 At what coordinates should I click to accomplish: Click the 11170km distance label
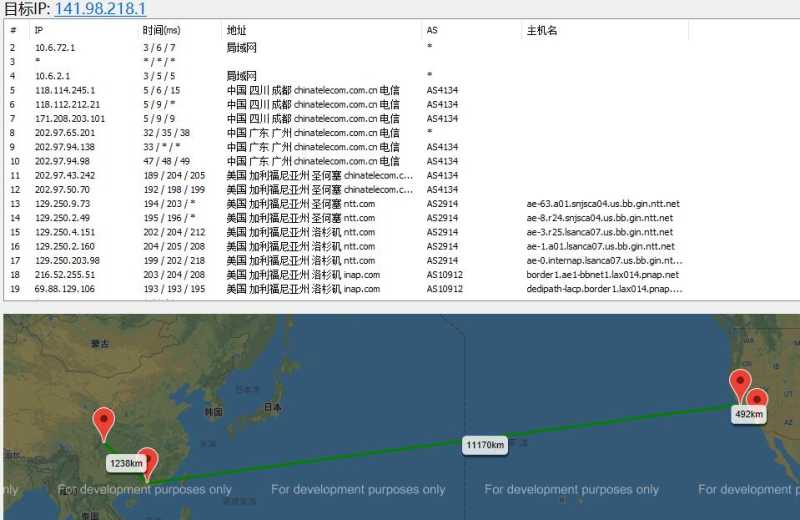[x=485, y=445]
